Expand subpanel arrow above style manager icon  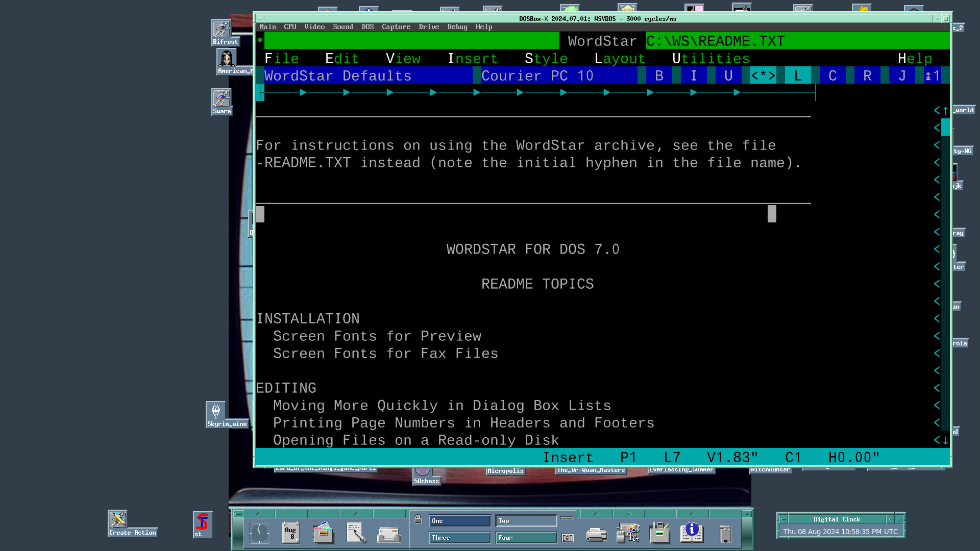[629, 514]
